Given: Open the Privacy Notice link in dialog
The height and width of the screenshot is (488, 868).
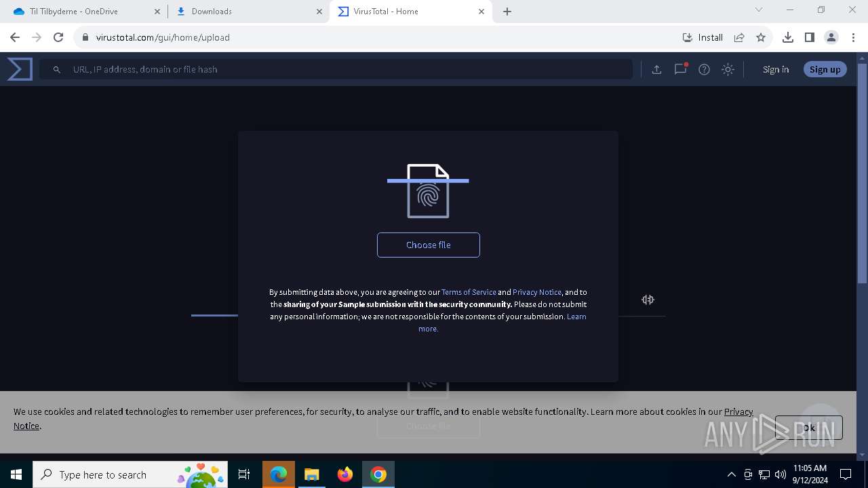Looking at the screenshot, I should [x=537, y=292].
